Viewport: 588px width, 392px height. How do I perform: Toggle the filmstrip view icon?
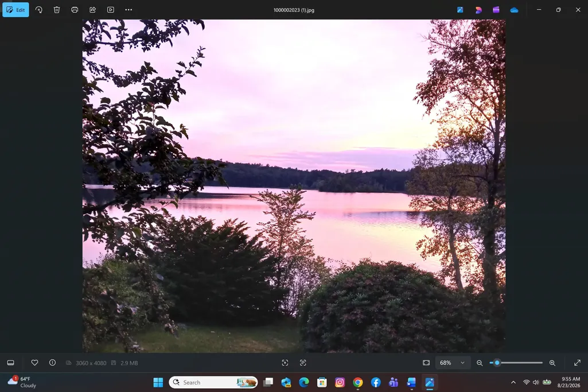click(x=10, y=363)
